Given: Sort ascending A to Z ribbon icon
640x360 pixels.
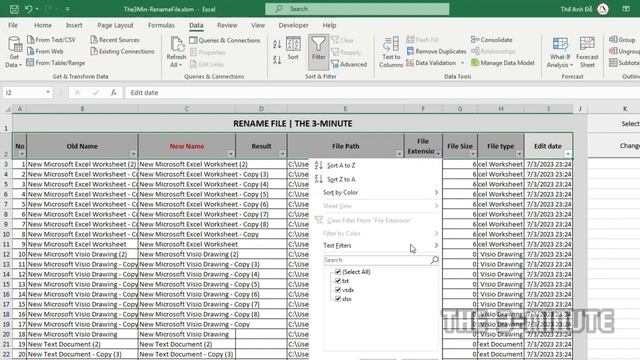Looking at the screenshot, I should pos(277,44).
